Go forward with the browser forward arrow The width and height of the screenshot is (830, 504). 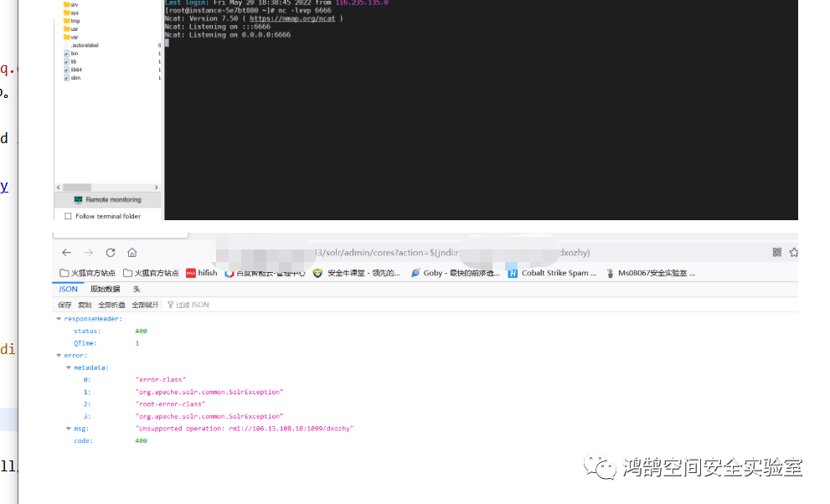(x=89, y=253)
